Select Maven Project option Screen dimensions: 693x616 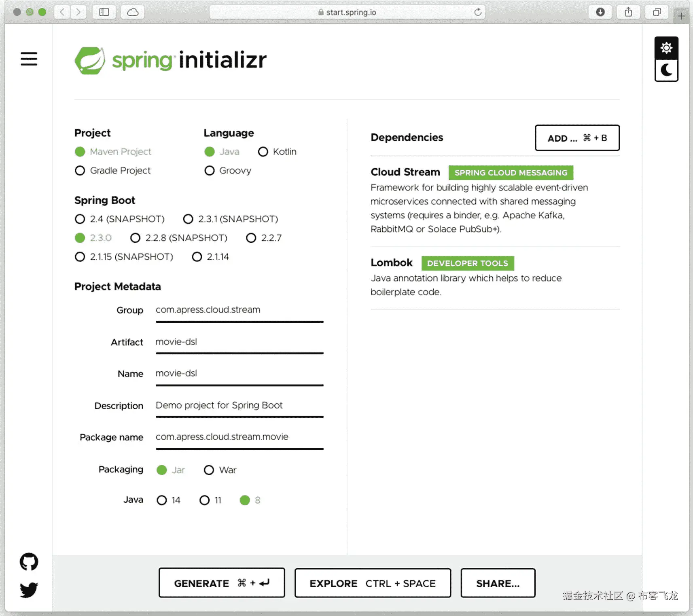click(x=113, y=152)
